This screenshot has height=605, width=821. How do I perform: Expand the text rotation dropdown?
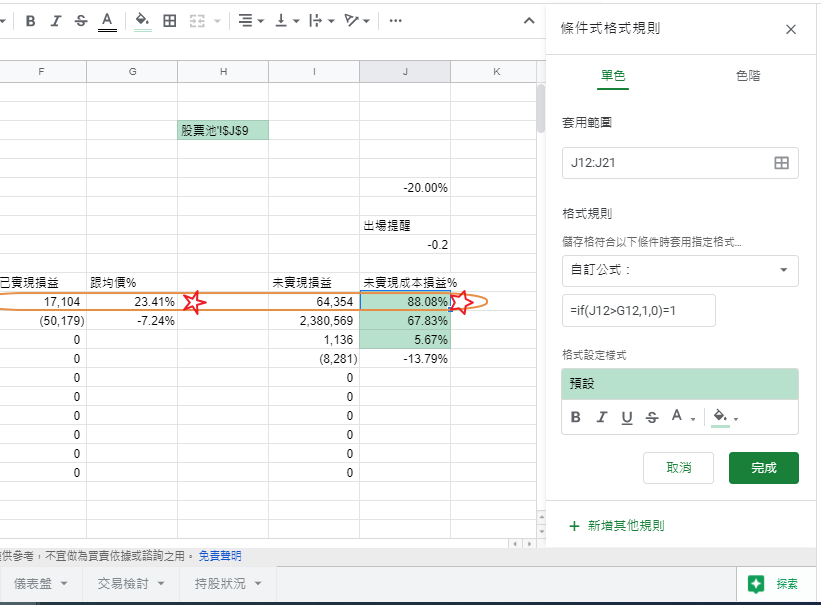(x=357, y=20)
